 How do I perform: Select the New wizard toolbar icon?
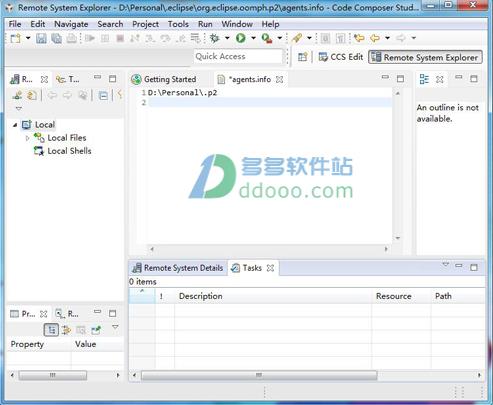click(x=15, y=38)
